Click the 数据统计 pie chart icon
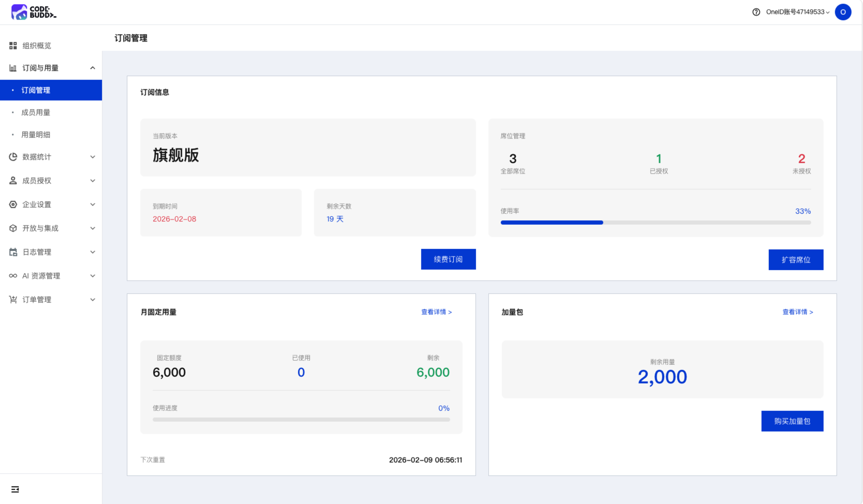 point(13,157)
